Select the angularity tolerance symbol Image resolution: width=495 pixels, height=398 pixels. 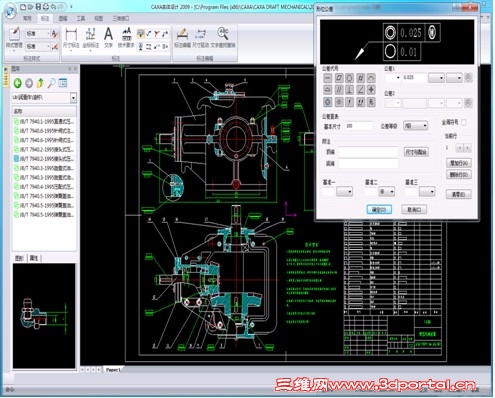[360, 90]
